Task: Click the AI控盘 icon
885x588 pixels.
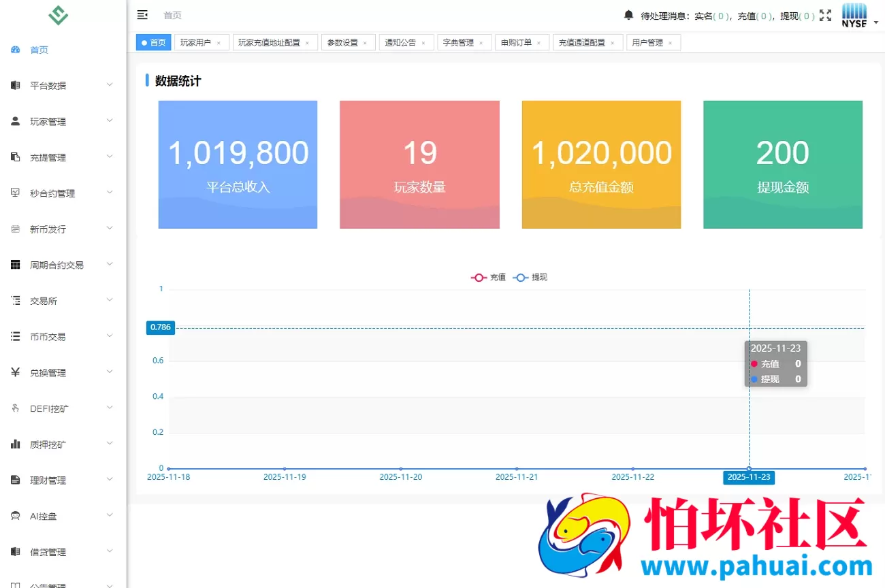Action: [16, 516]
